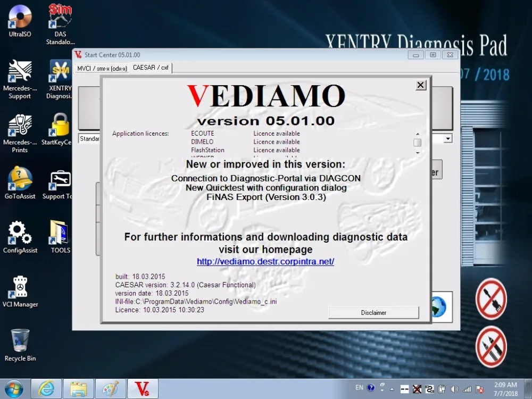Launch VCI Manager desktop icon

pos(20,291)
